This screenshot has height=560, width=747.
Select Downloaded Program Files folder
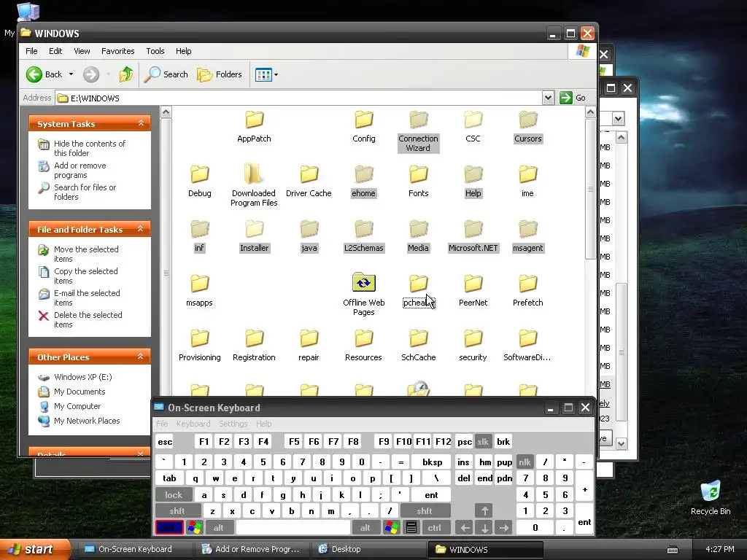point(254,174)
